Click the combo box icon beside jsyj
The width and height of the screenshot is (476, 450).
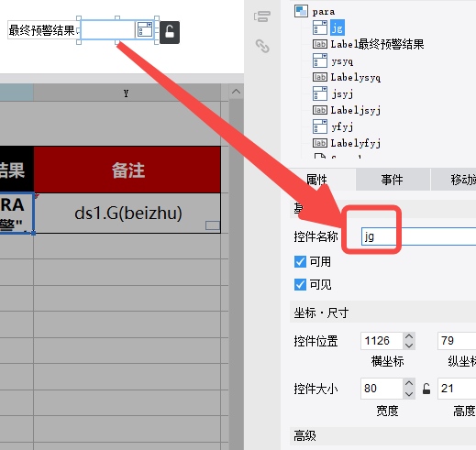coord(320,93)
